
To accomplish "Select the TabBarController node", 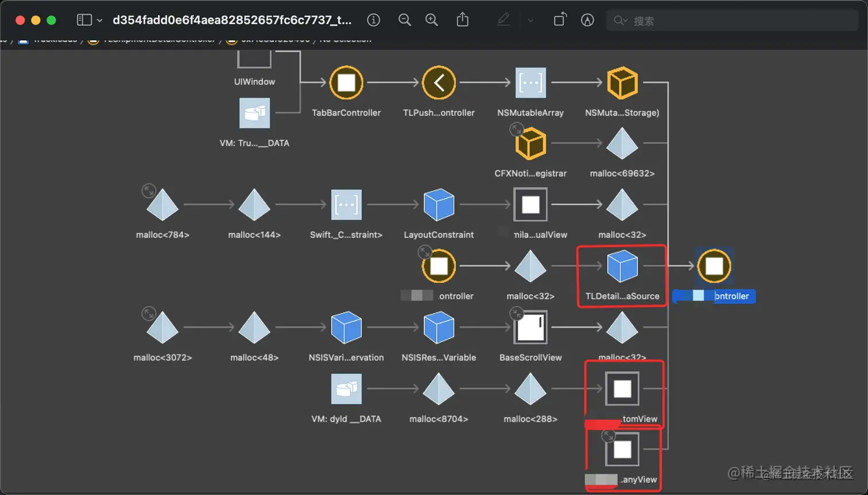I will [346, 83].
